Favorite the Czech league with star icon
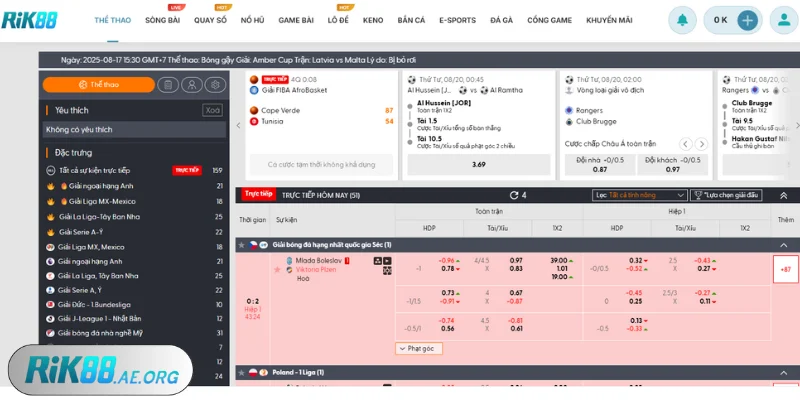The image size is (800, 400). (241, 244)
